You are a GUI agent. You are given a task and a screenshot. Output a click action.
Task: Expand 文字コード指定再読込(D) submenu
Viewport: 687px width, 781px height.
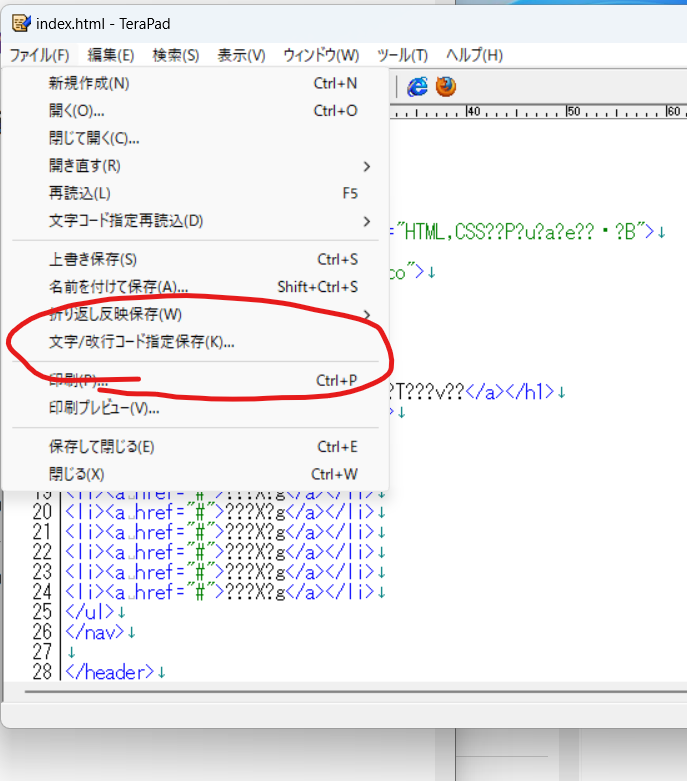(195, 221)
